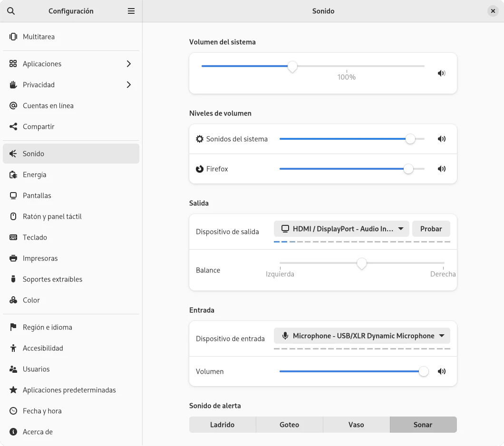Mute the microphone input volume

(442, 371)
